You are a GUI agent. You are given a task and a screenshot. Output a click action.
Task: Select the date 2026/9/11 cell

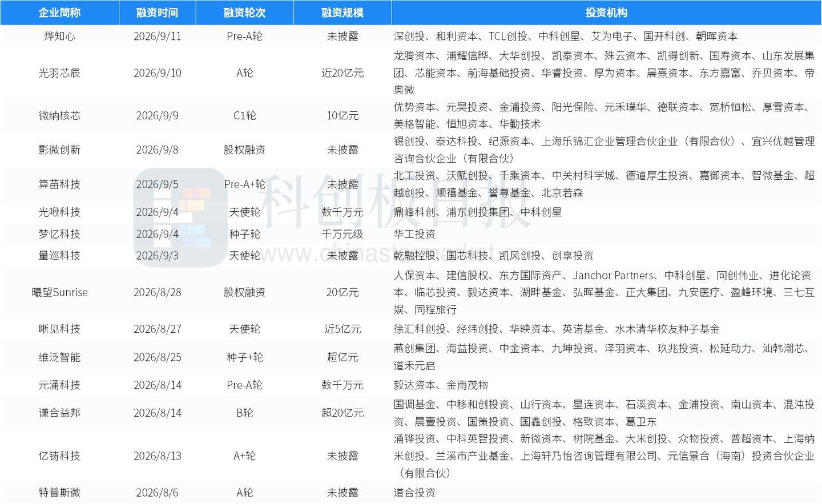coord(158,37)
